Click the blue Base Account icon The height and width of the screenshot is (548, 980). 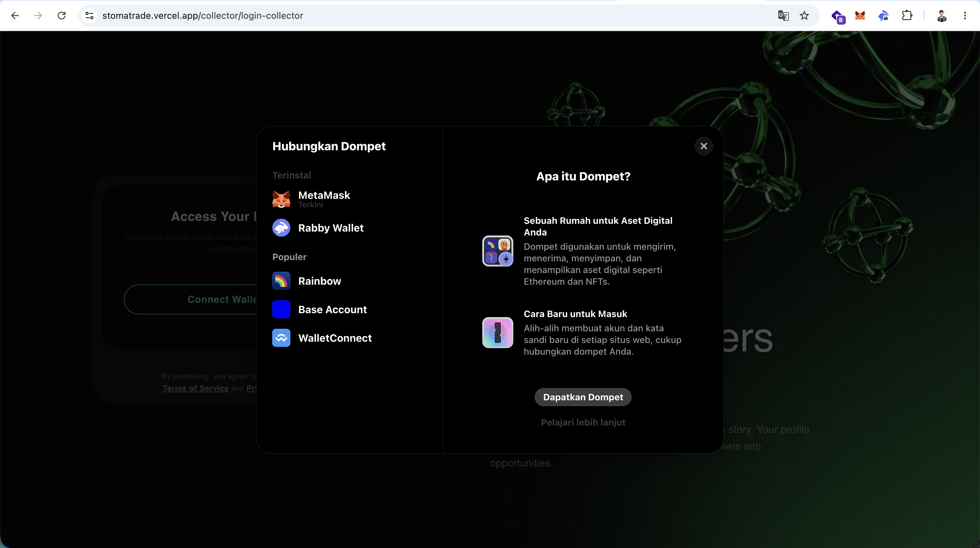point(281,310)
